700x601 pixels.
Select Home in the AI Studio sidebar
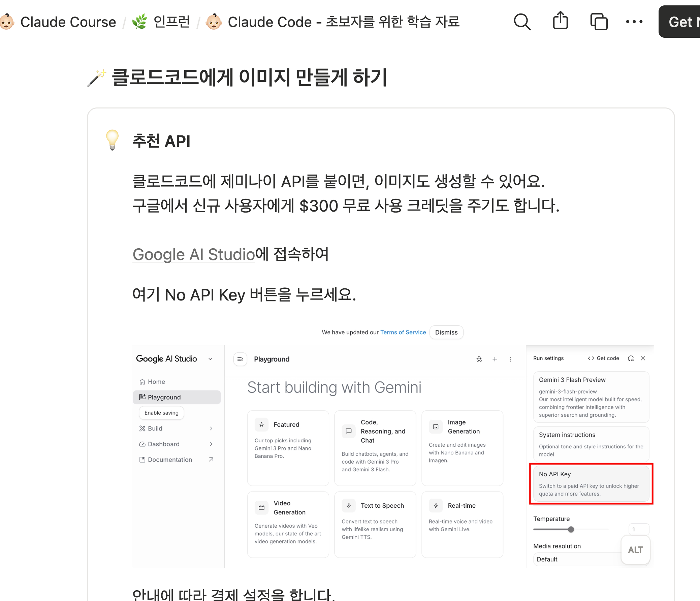(x=177, y=382)
